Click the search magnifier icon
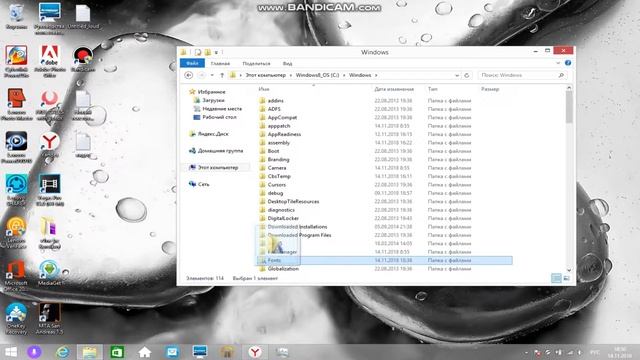The width and height of the screenshot is (640, 360). pyautogui.click(x=561, y=75)
